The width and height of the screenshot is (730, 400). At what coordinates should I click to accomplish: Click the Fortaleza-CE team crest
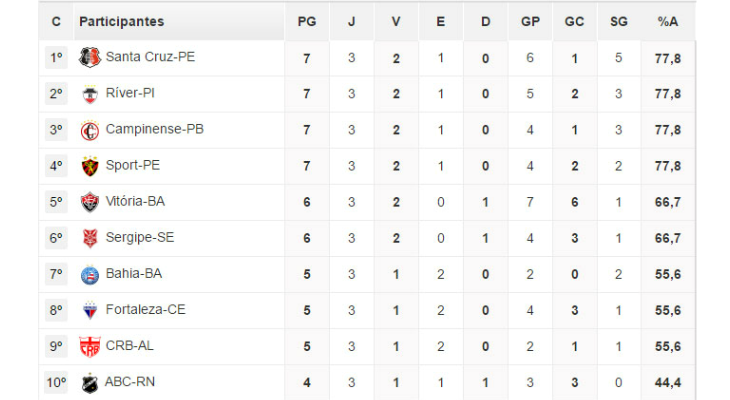tap(90, 310)
